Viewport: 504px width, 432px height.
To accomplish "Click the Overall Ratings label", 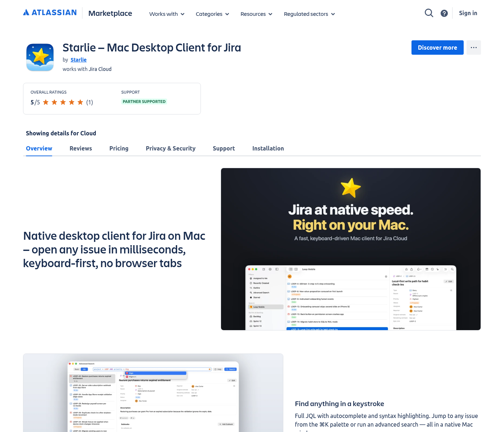I will point(49,92).
